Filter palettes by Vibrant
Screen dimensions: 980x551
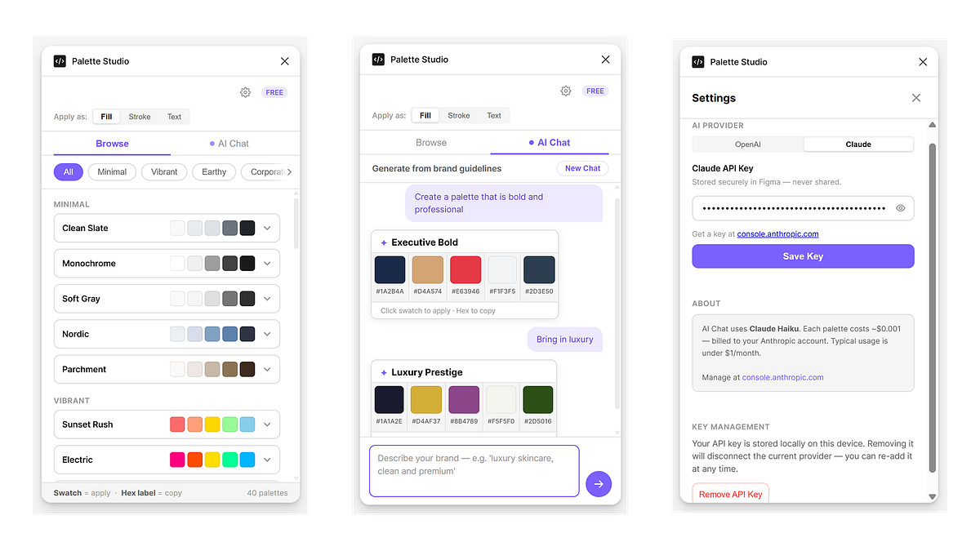[x=164, y=171]
